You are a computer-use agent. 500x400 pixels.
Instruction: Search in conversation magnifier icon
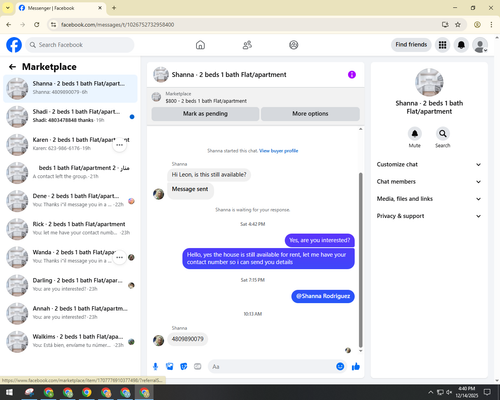pos(443,134)
